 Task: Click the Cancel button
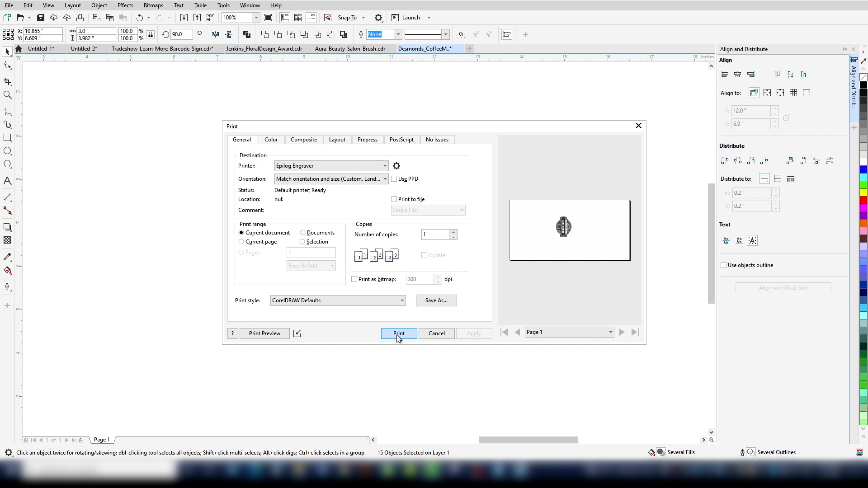436,333
